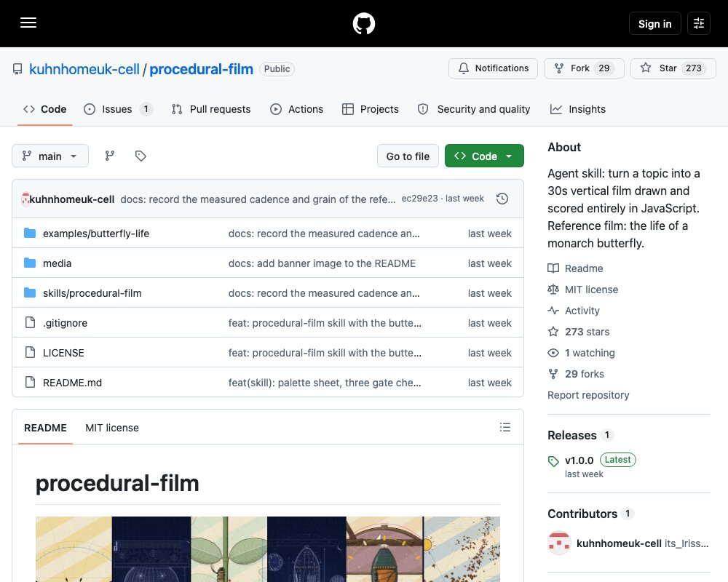728x582 pixels.
Task: Click the scales icon beside MIT license
Action: point(553,290)
